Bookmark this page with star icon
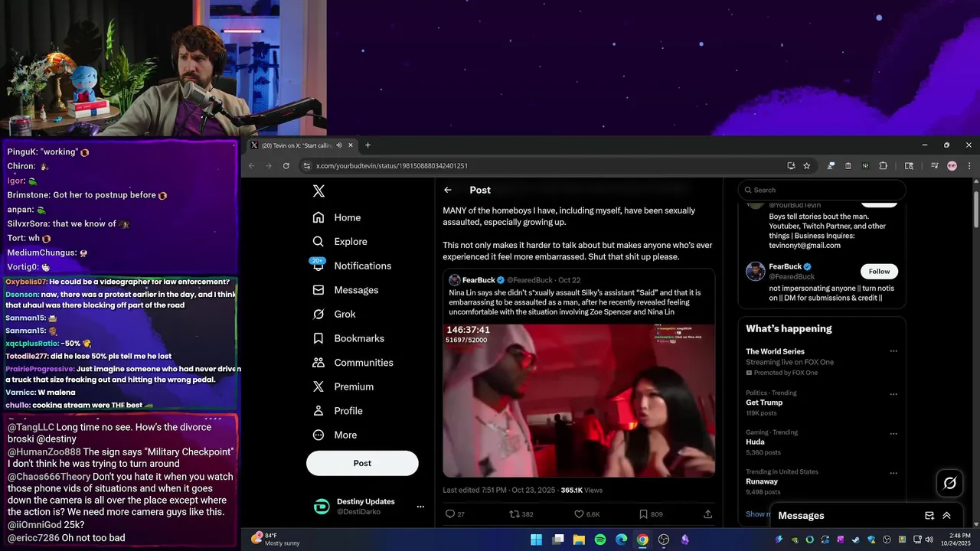Image resolution: width=980 pixels, height=551 pixels. 807,165
